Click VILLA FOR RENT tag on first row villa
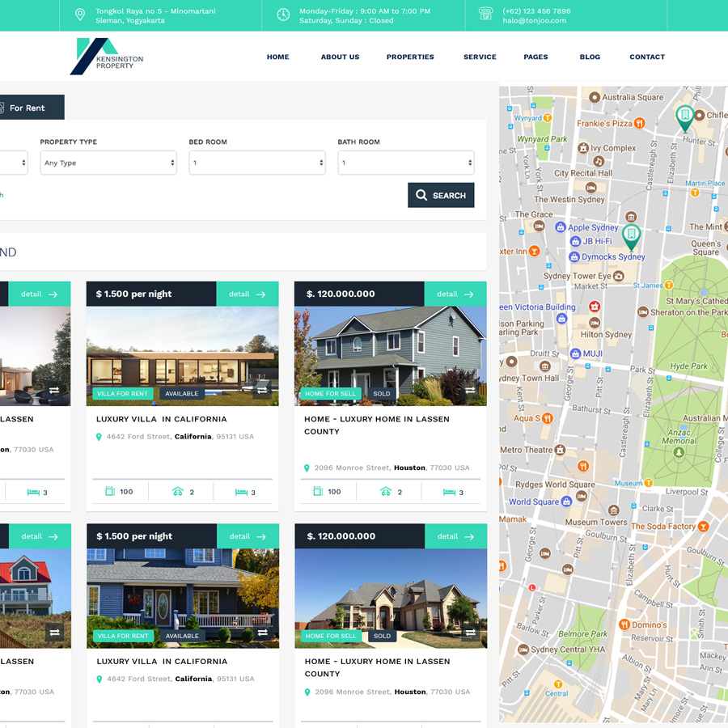728x728 pixels. click(123, 393)
